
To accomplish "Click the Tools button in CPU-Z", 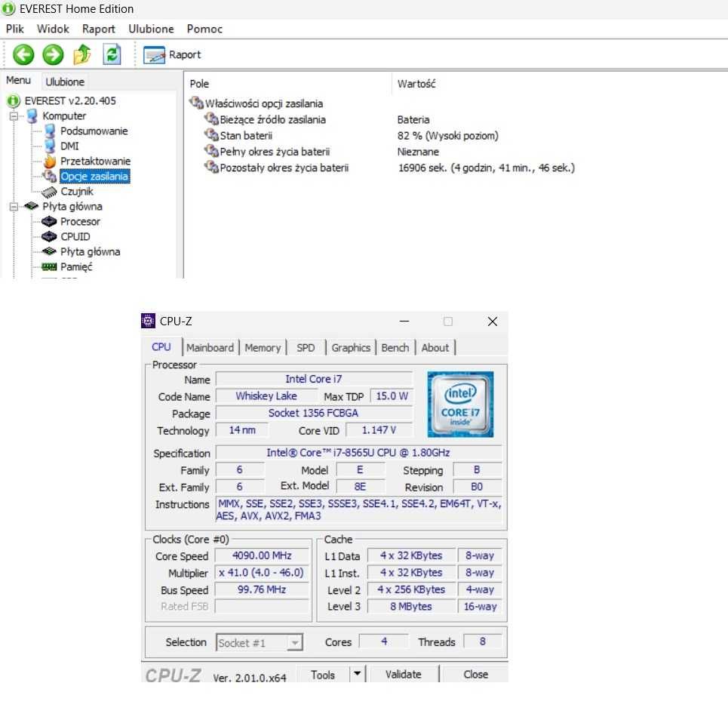I will tap(323, 674).
